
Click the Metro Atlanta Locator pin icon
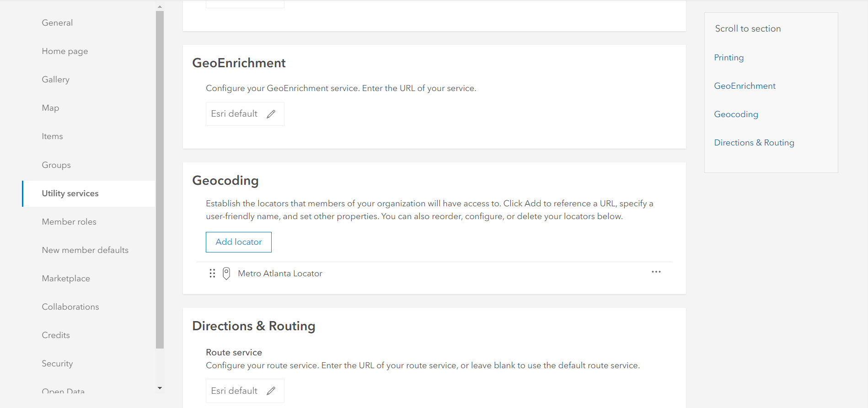(x=226, y=274)
